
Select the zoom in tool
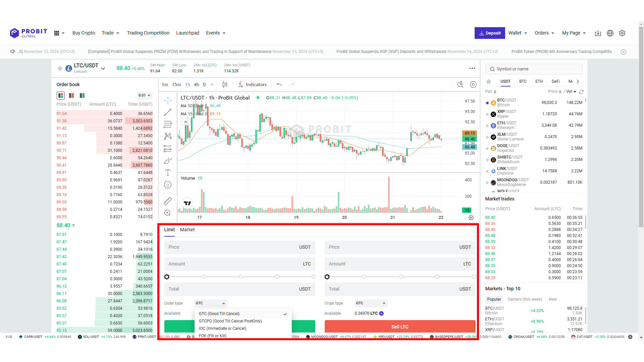(x=168, y=213)
